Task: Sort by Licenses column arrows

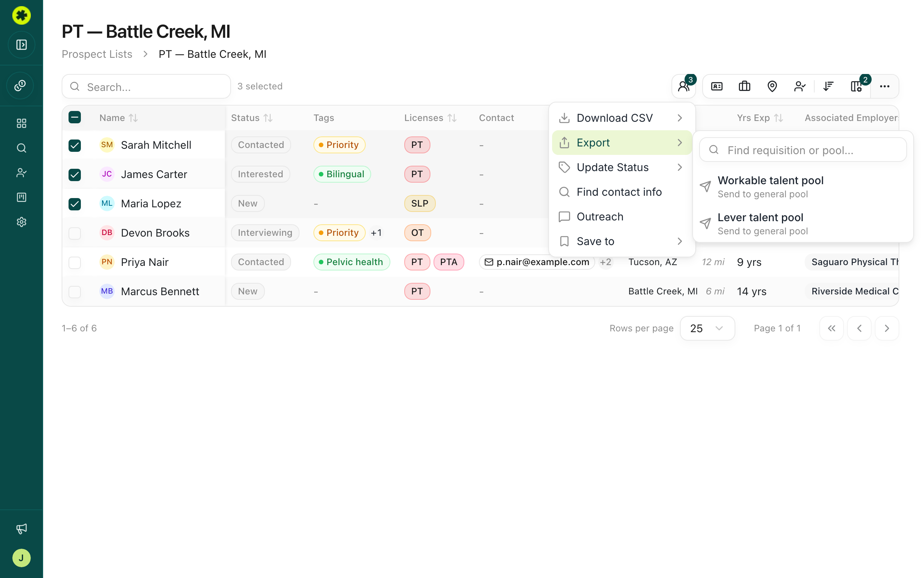Action: pos(452,118)
